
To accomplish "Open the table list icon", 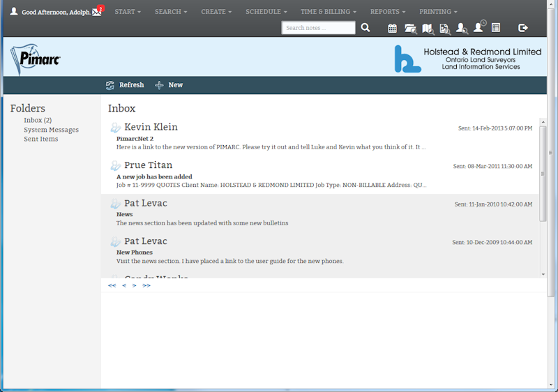I will tap(496, 27).
